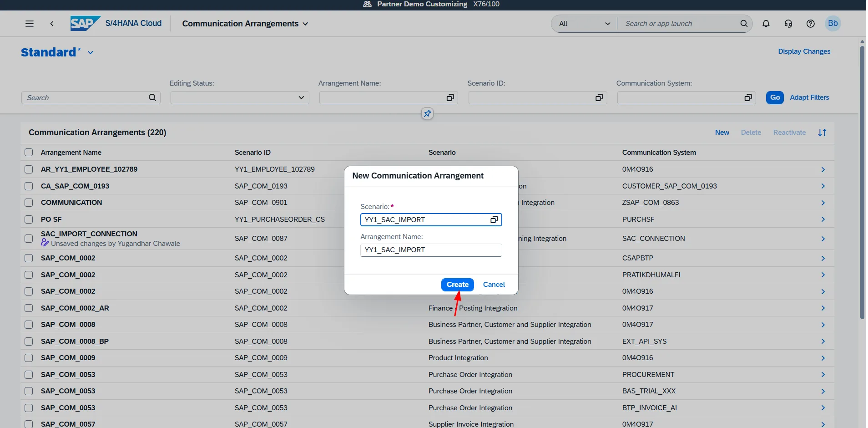Navigate into the AR_YY1_EMPLOYEE_102789 row arrow
This screenshot has height=428, width=868.
(x=823, y=169)
